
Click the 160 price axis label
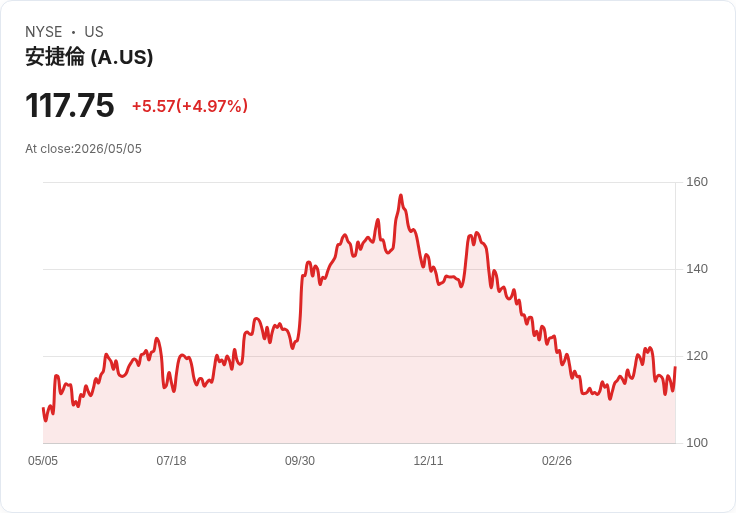697,182
